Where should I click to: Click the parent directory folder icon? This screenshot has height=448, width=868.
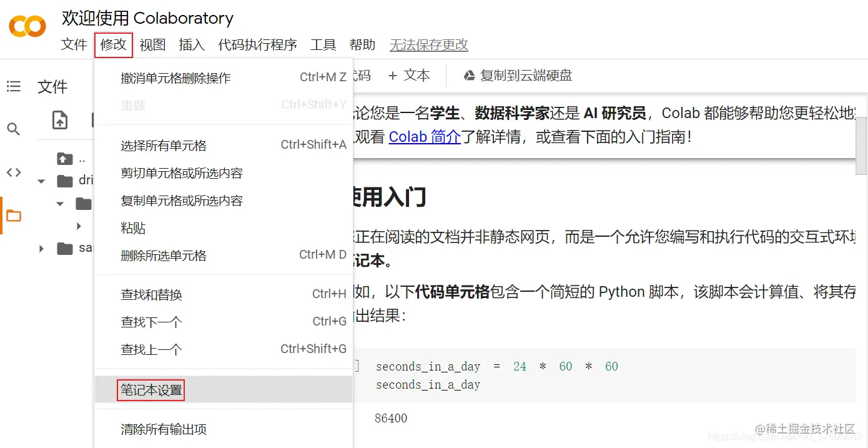64,159
